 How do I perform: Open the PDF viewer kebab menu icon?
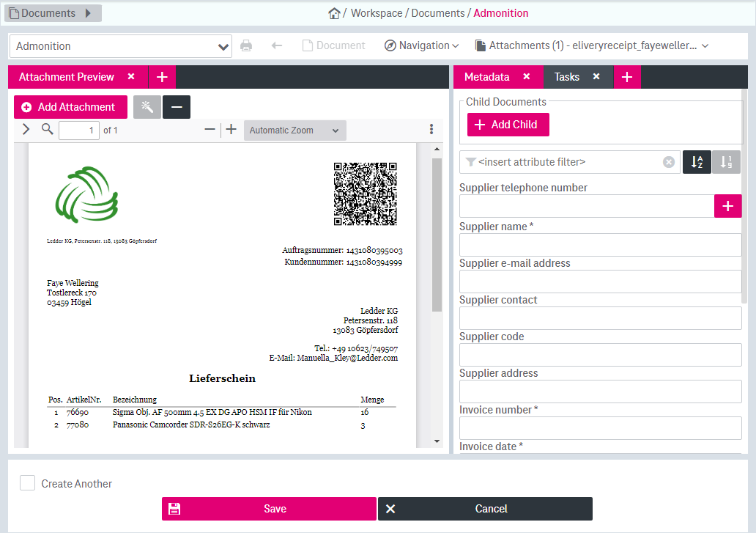[431, 128]
